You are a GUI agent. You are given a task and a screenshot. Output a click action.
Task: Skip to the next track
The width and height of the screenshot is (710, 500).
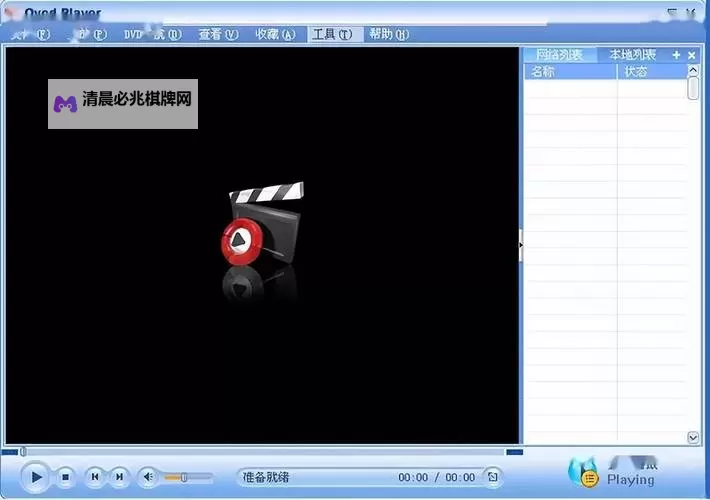(x=119, y=477)
